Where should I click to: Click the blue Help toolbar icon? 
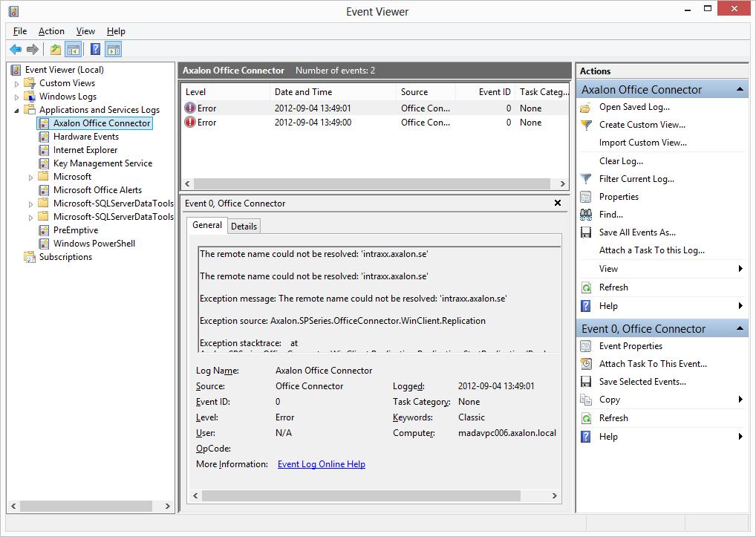pos(96,49)
